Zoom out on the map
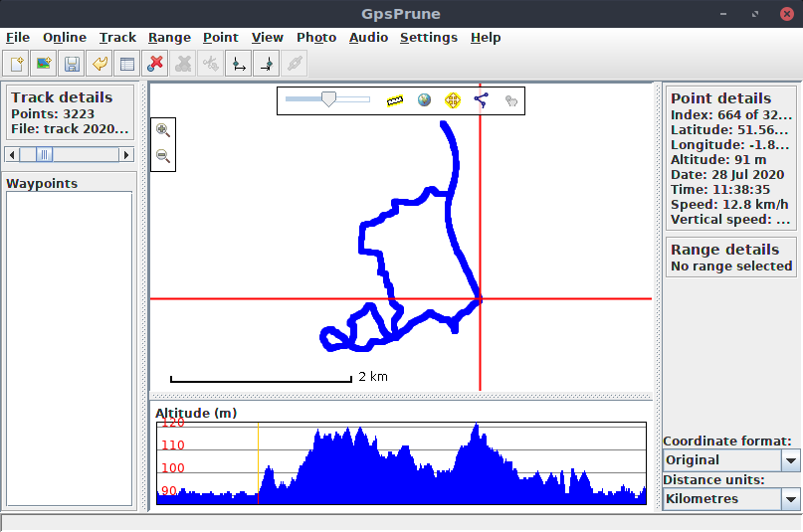The width and height of the screenshot is (803, 532). coord(163,156)
